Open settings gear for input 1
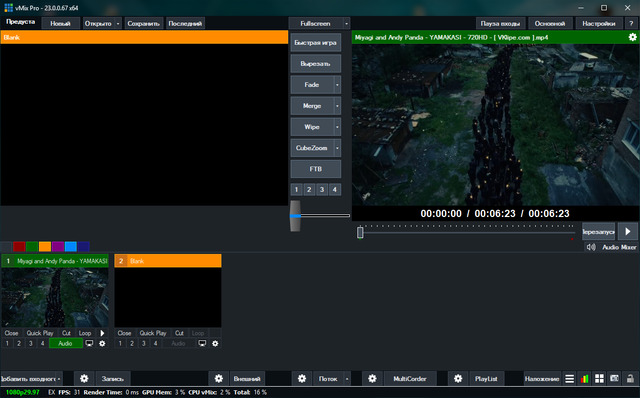Viewport: 640px width, 398px height. 102,343
